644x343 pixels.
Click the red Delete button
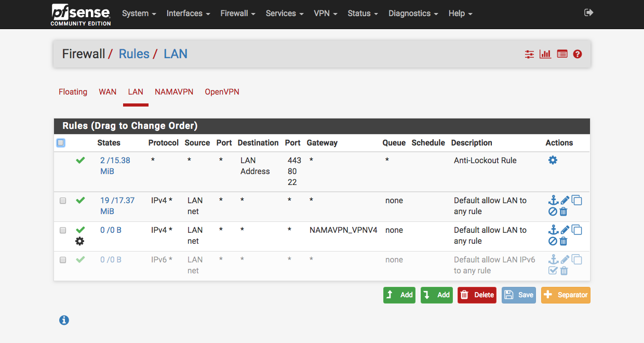(x=477, y=295)
